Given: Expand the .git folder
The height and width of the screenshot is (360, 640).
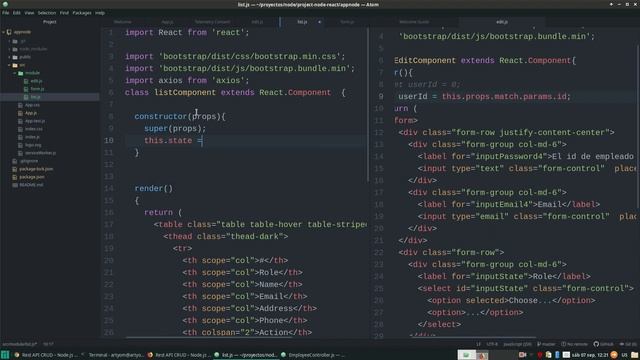Looking at the screenshot, I should [x=9, y=41].
